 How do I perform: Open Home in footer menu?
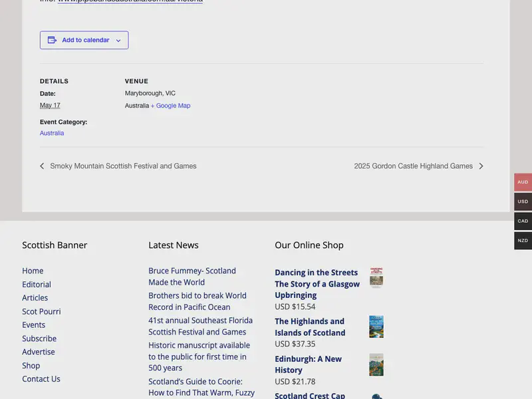tap(33, 271)
